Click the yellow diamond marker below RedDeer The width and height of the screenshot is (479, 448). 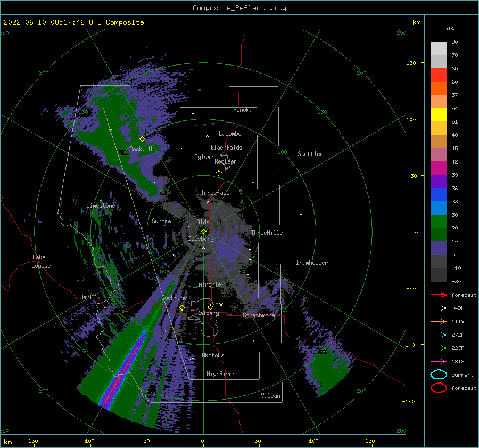(219, 173)
